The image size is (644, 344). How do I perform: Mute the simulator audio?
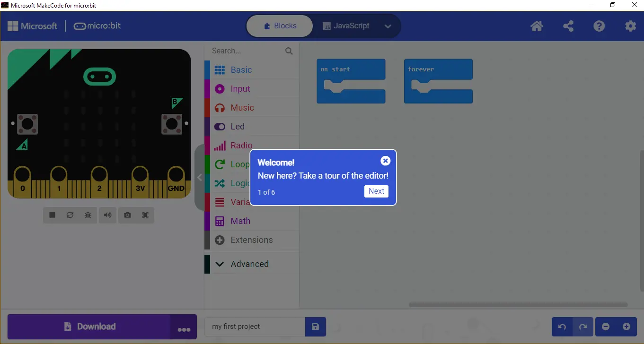[108, 215]
